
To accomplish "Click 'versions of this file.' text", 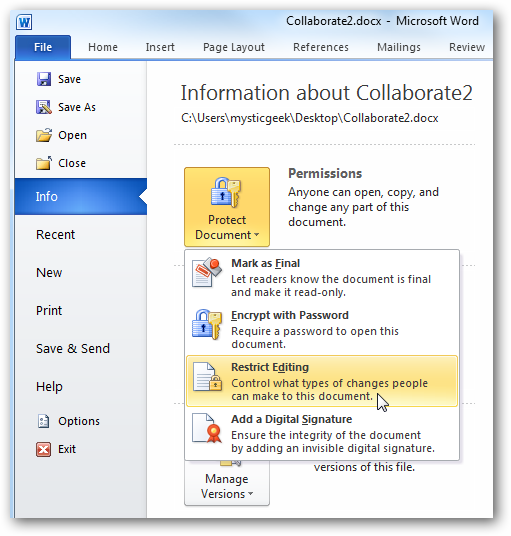I will [364, 467].
